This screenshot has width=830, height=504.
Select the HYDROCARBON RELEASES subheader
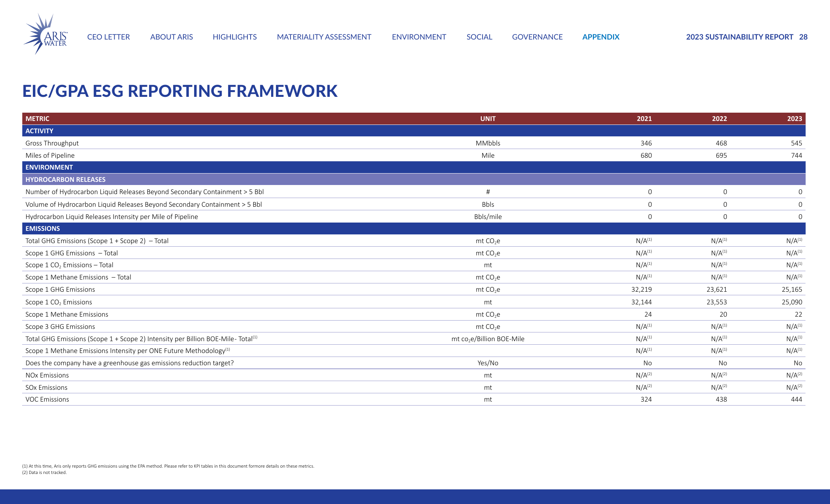pos(414,179)
